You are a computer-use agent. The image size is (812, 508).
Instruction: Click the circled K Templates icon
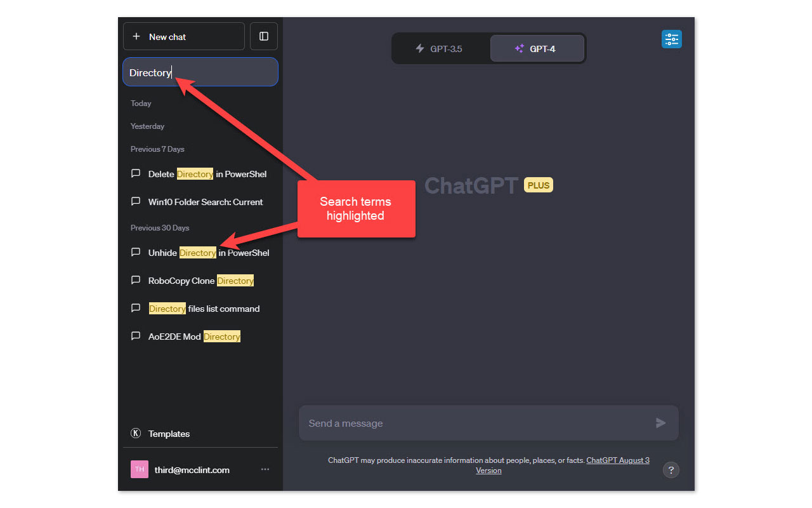pyautogui.click(x=135, y=434)
